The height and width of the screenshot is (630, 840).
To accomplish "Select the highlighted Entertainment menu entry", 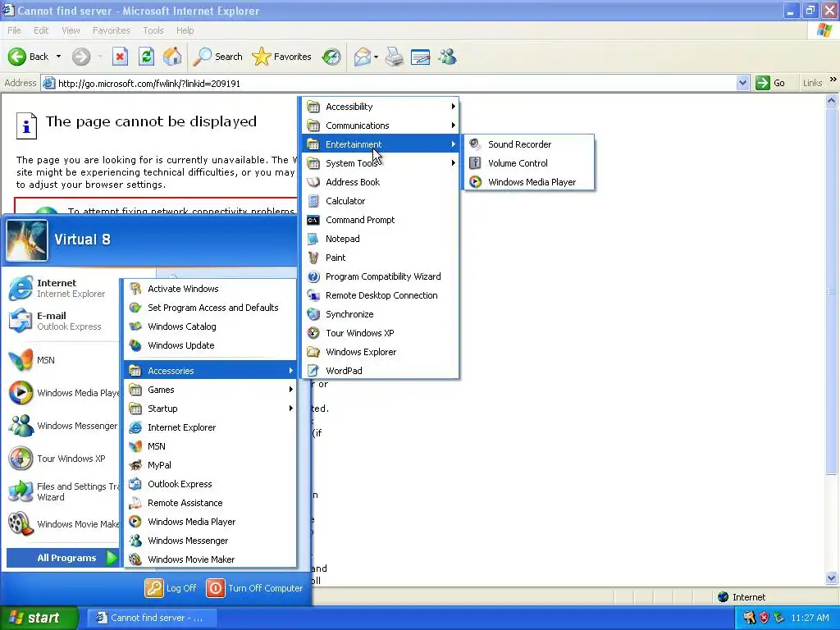I will 381,144.
